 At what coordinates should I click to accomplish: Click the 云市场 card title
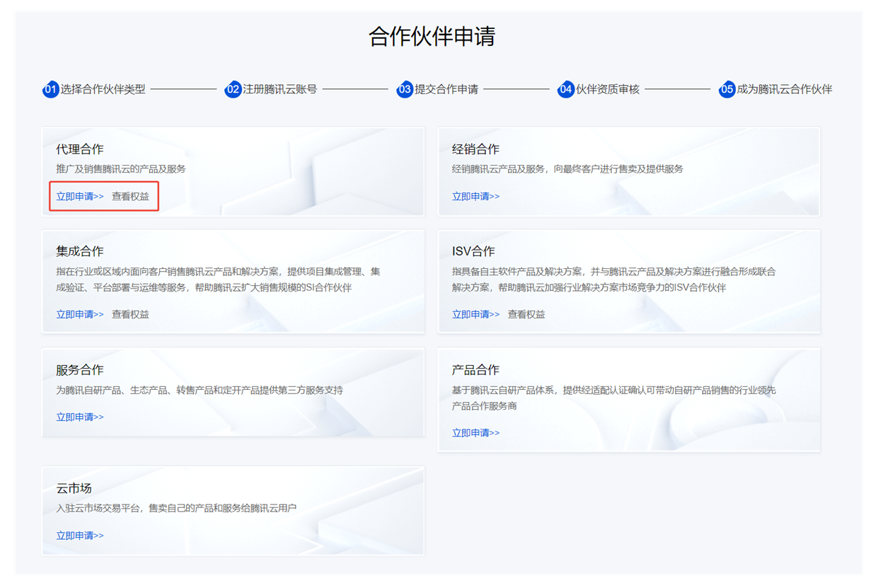click(74, 488)
